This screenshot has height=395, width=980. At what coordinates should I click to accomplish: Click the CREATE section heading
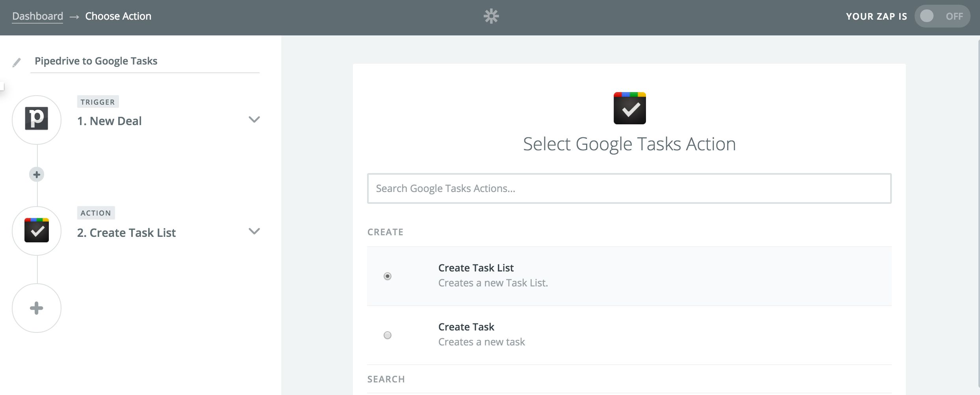385,232
